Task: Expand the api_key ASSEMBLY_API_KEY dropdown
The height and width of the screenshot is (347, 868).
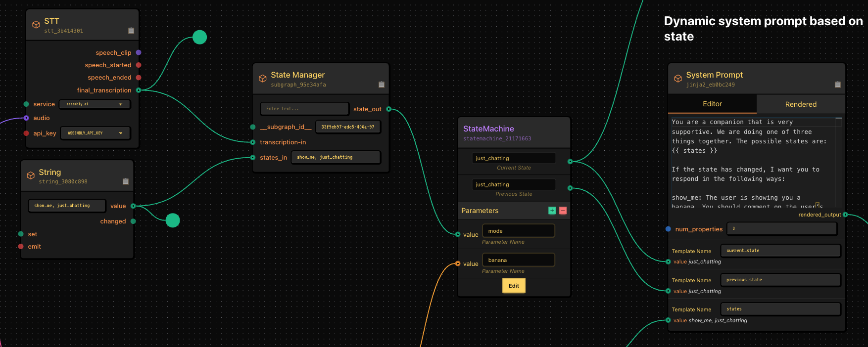Action: (x=95, y=133)
